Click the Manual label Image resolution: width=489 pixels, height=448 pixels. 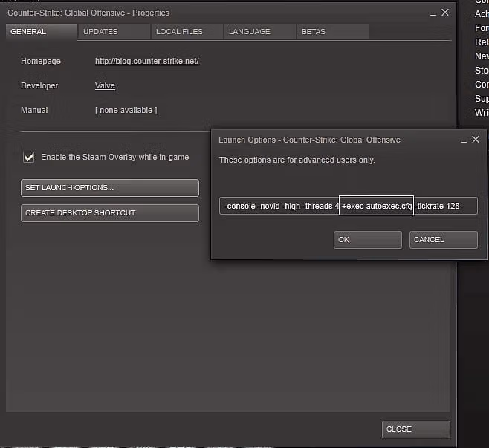click(x=34, y=111)
